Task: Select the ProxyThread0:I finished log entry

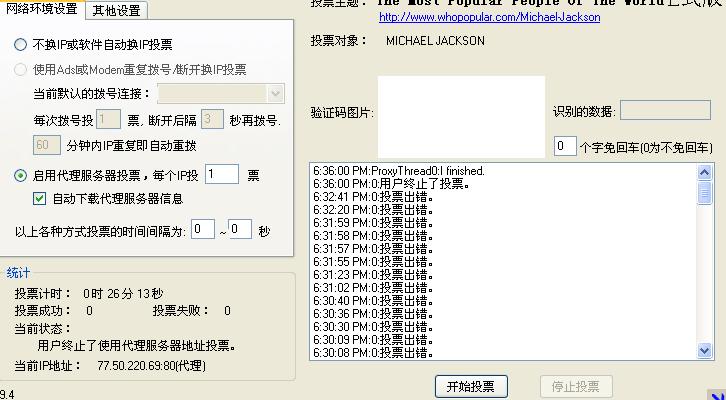Action: (399, 171)
